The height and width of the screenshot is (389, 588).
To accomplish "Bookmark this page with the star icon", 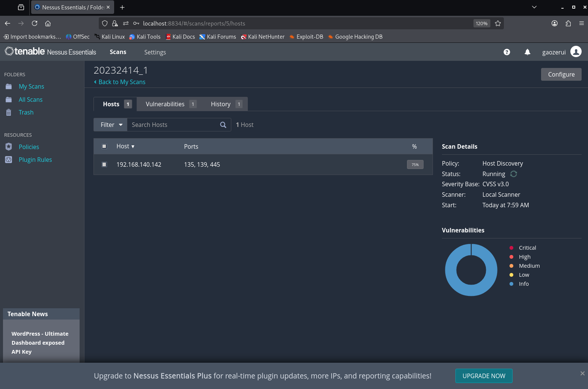I will tap(498, 23).
